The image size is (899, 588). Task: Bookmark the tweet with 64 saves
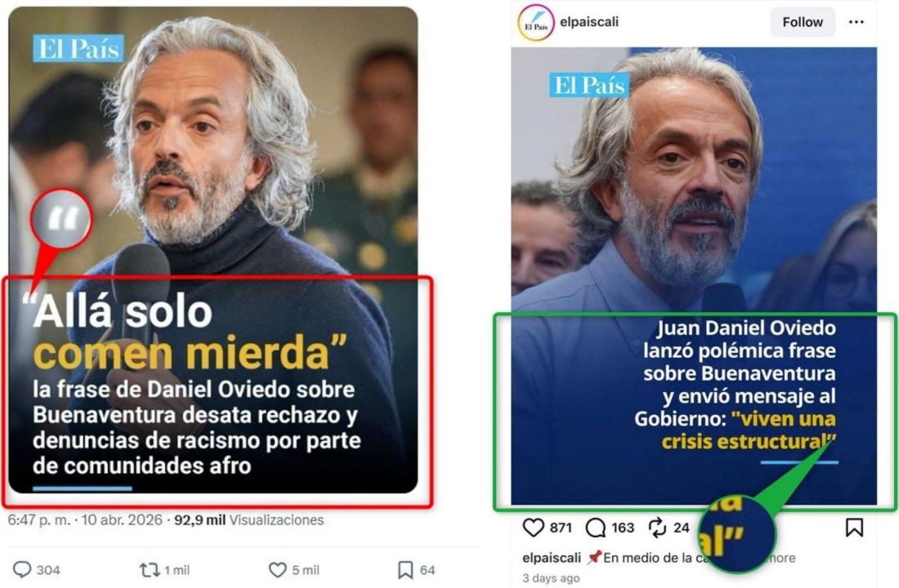(x=405, y=570)
